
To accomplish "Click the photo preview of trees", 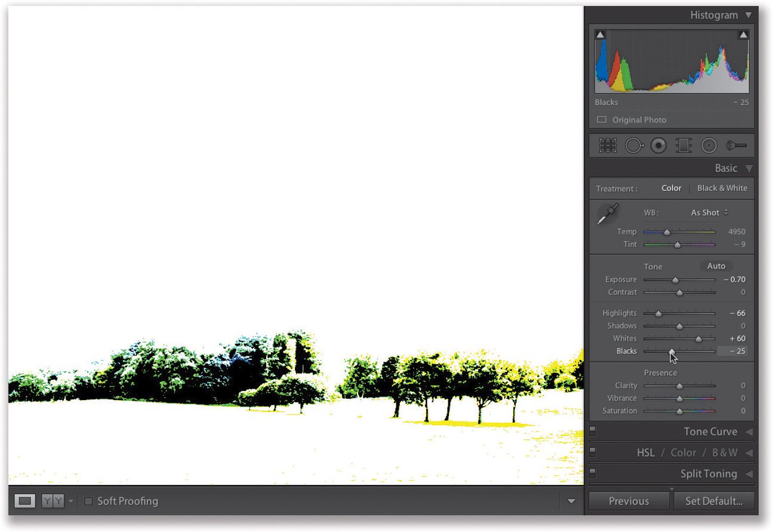I will (x=296, y=246).
